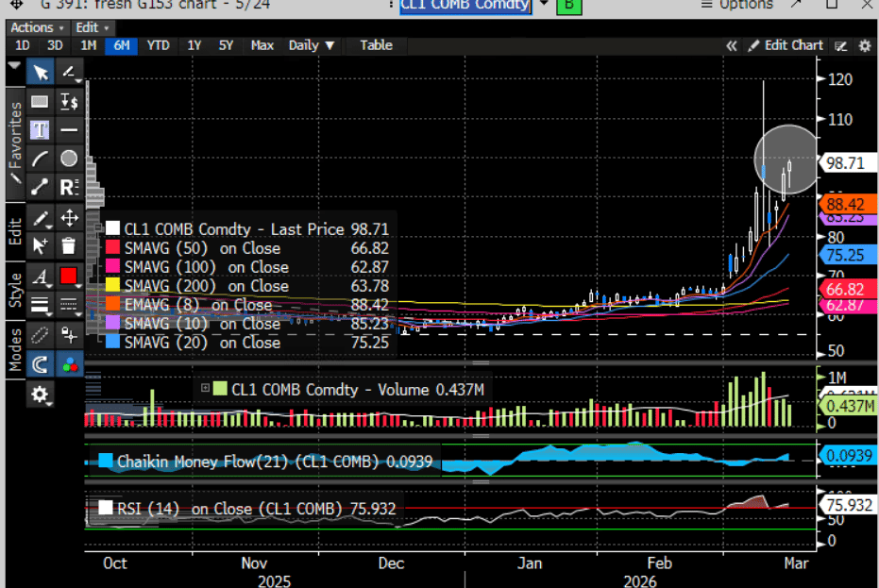Select the move crosshair arrows tool
Viewport: 879px width, 588px height.
point(69,218)
